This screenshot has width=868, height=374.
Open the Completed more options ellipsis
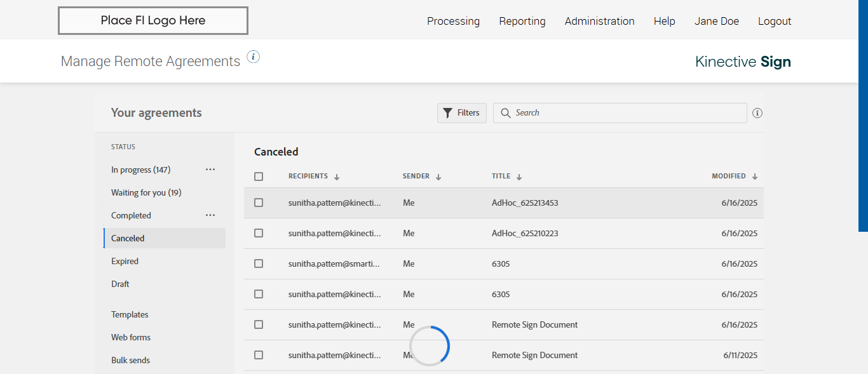(210, 215)
